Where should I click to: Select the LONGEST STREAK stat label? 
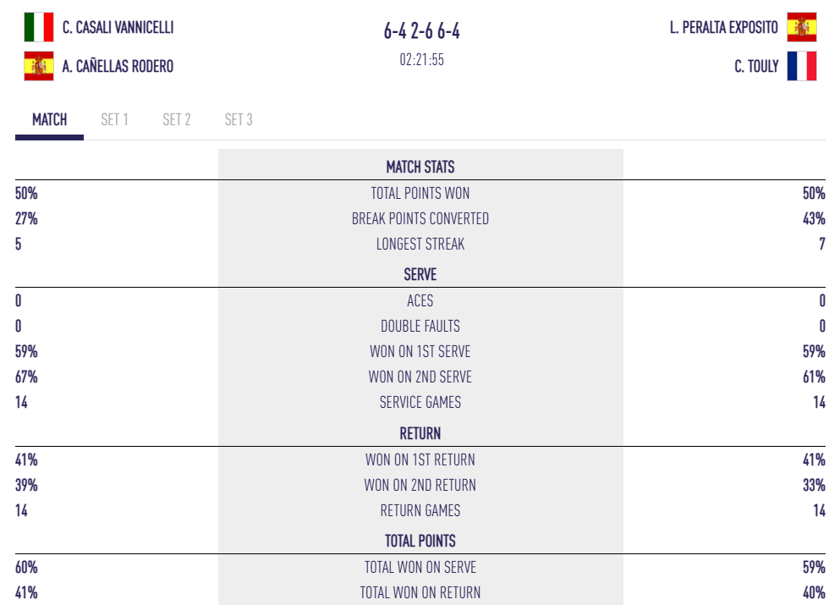[420, 244]
